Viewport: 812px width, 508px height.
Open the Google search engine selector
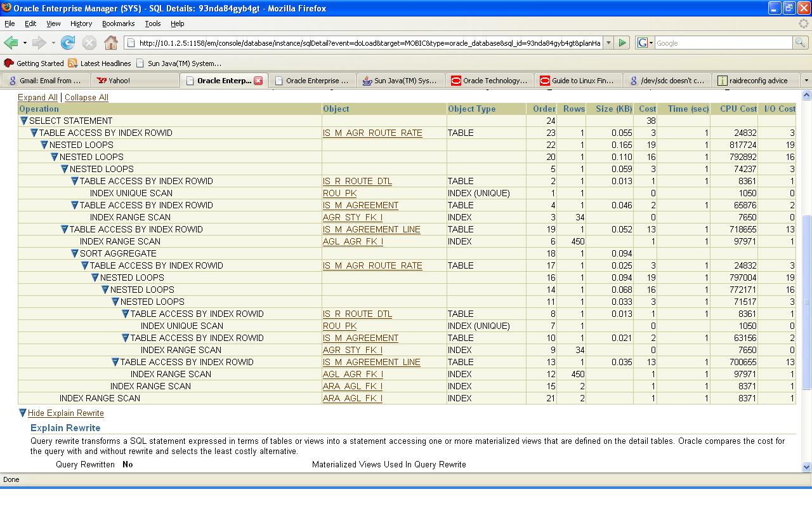pos(645,43)
